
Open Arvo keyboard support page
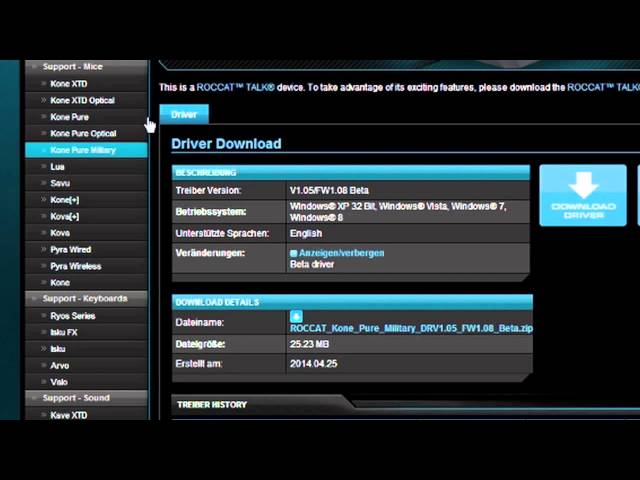click(x=86, y=366)
